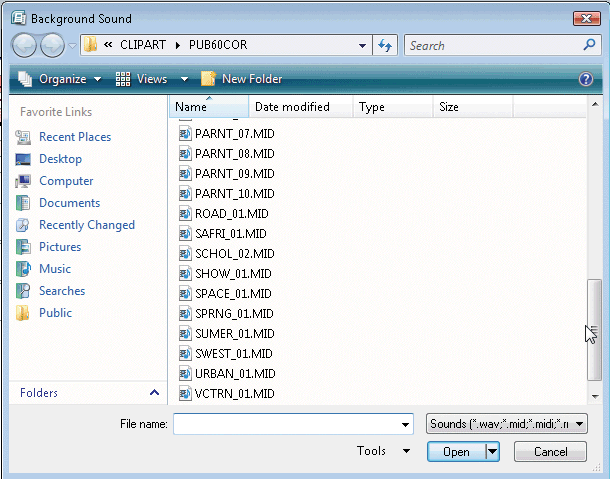This screenshot has width=610, height=479.
Task: Open the Sounds file type dropdown
Action: [506, 424]
